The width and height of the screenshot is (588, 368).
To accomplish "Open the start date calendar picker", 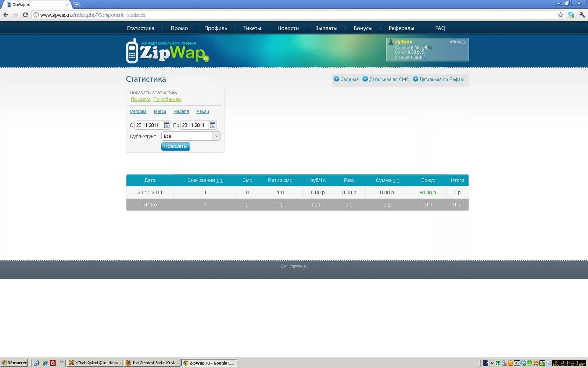I will point(166,125).
